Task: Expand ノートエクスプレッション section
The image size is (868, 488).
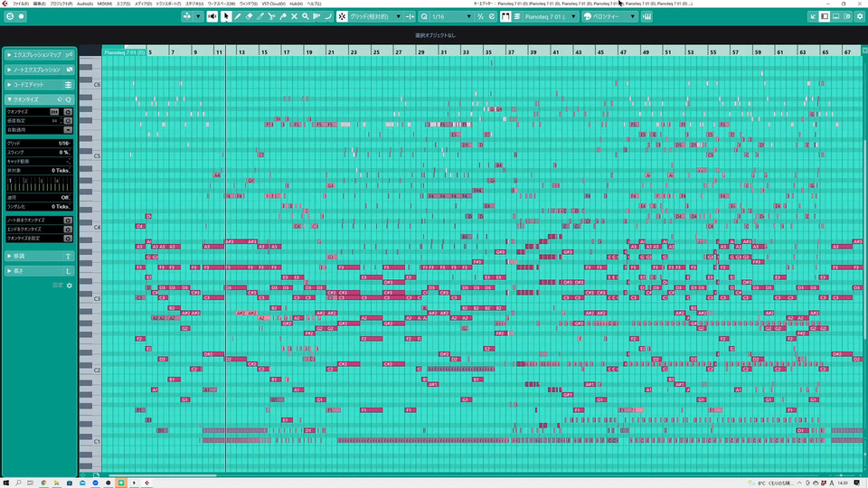Action: (39, 70)
